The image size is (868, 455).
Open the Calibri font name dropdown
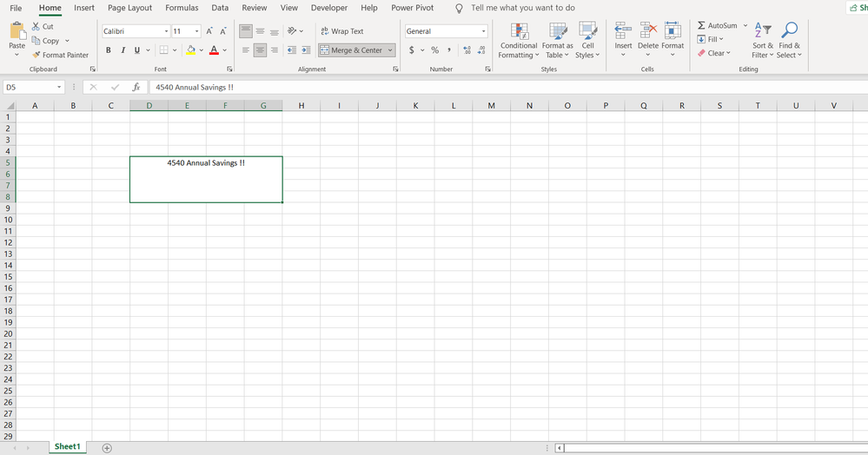click(x=166, y=31)
